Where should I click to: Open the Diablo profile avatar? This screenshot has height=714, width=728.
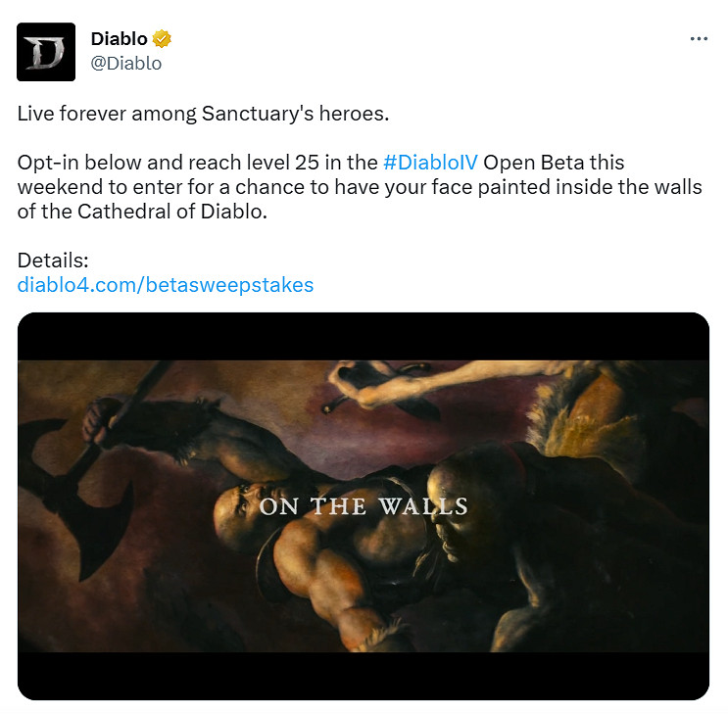(x=46, y=52)
